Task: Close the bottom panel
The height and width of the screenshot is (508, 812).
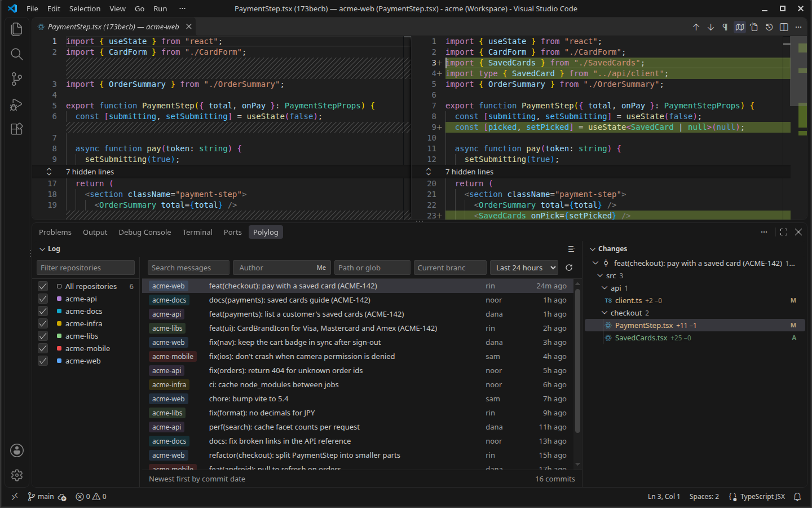Action: coord(798,232)
